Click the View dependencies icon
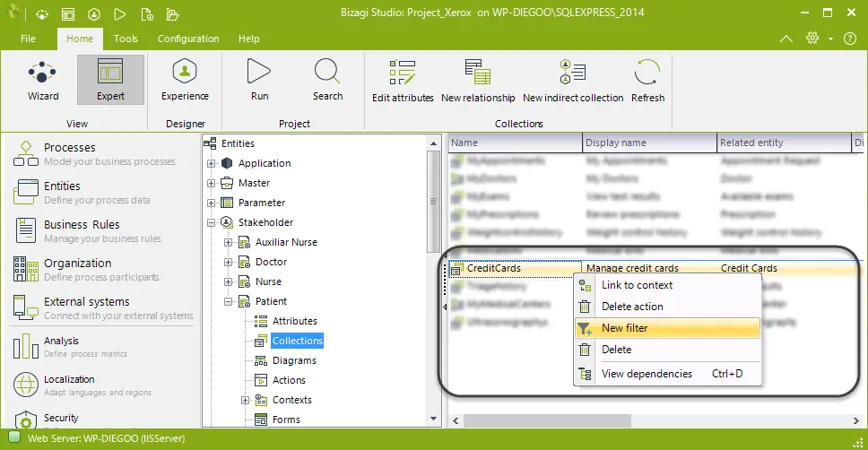 point(586,374)
